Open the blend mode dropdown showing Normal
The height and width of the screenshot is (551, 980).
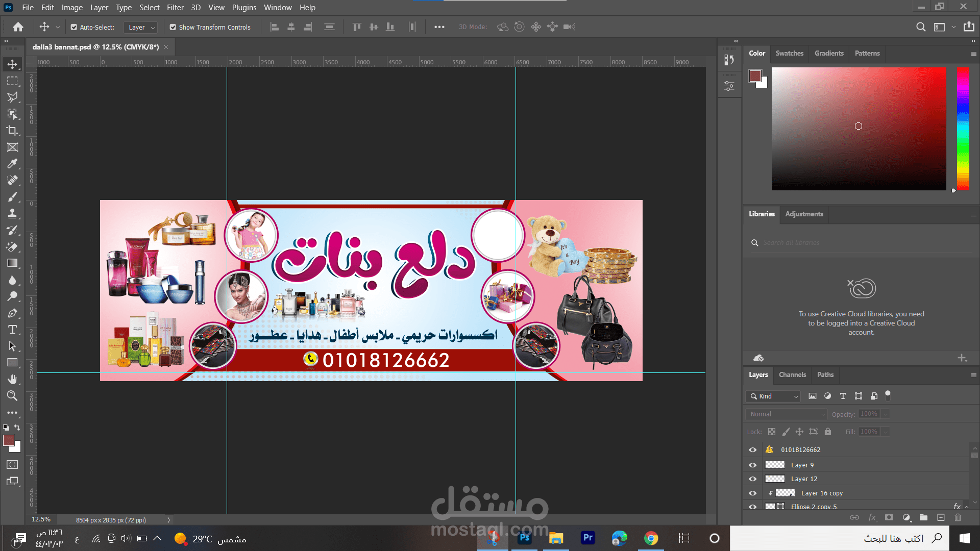pos(786,414)
